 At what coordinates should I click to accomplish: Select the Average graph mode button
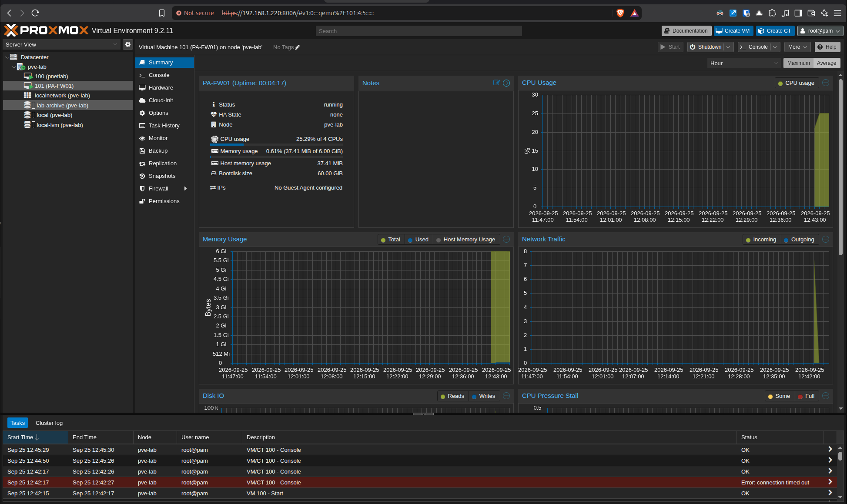[x=827, y=63]
